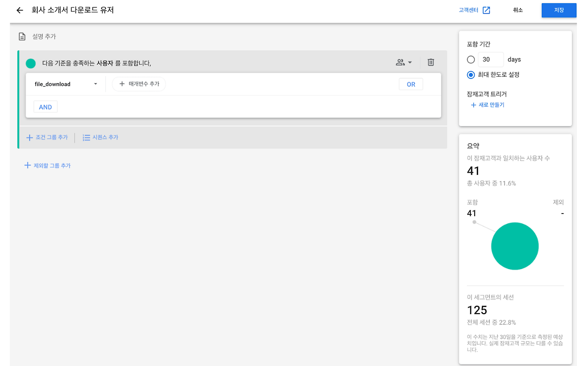This screenshot has height=366, width=588.
Task: Click 시퀀스 추가 to add a sequence
Action: click(100, 137)
